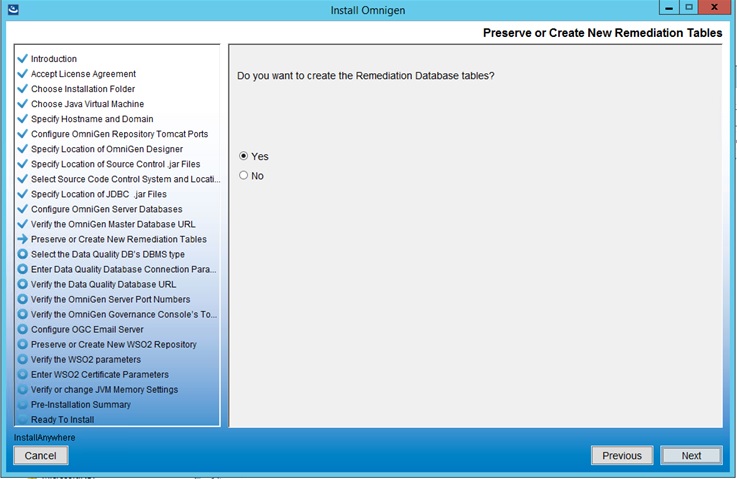Click the Choose Installation Folder step text

pyautogui.click(x=83, y=89)
